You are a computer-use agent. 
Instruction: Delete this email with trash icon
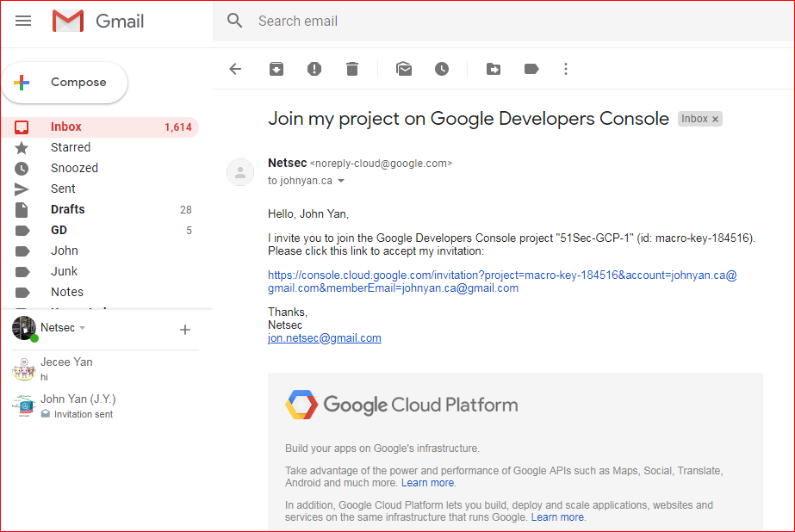352,69
